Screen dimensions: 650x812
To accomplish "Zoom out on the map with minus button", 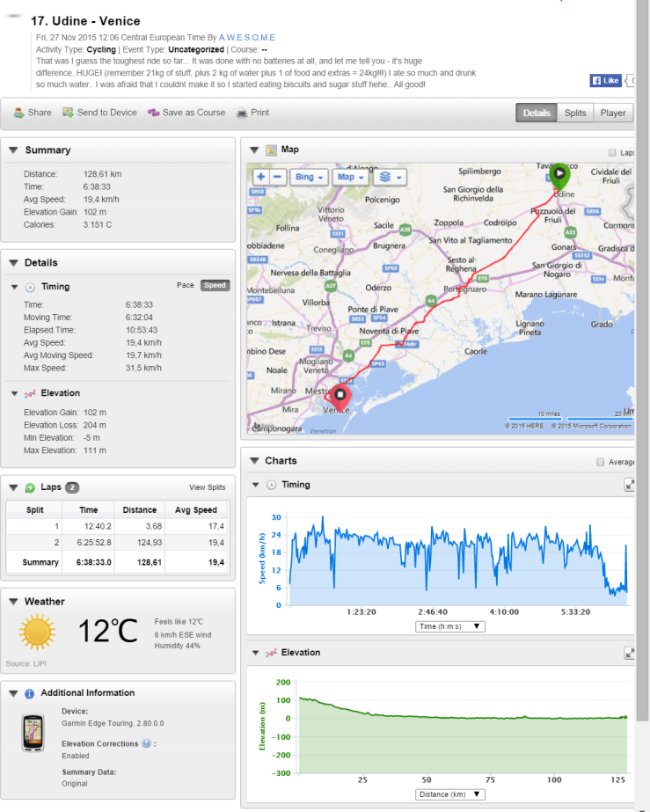I will 277,177.
